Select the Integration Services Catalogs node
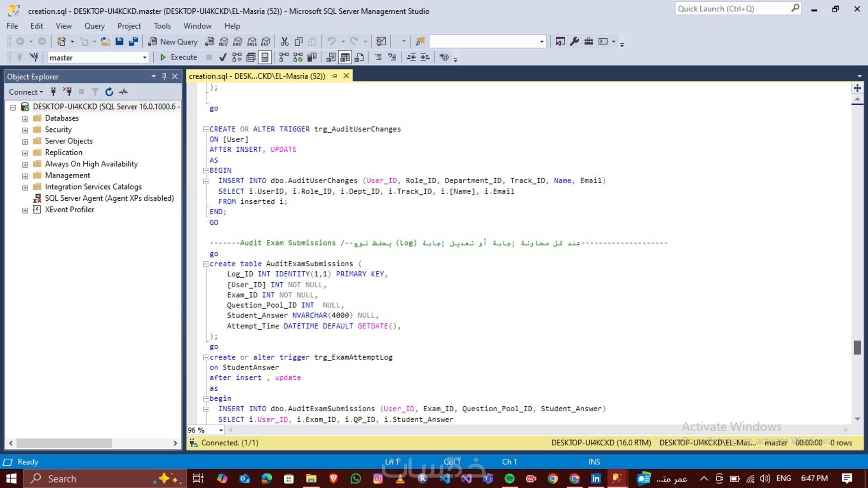This screenshot has width=868, height=488. (93, 187)
